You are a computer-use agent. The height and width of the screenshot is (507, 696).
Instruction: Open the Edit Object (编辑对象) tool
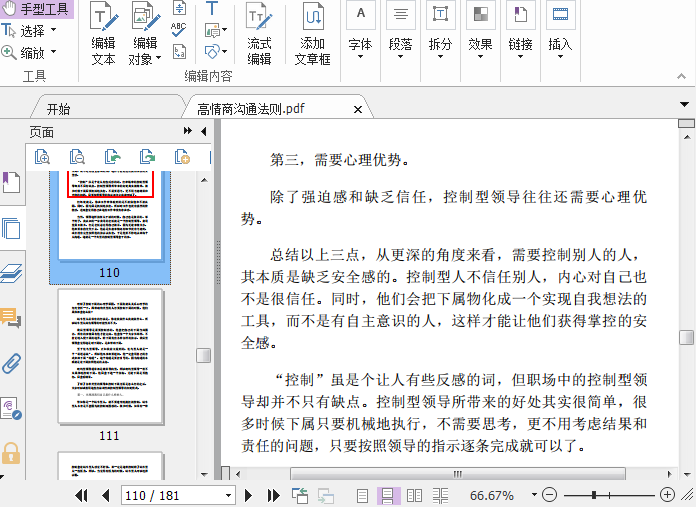145,35
